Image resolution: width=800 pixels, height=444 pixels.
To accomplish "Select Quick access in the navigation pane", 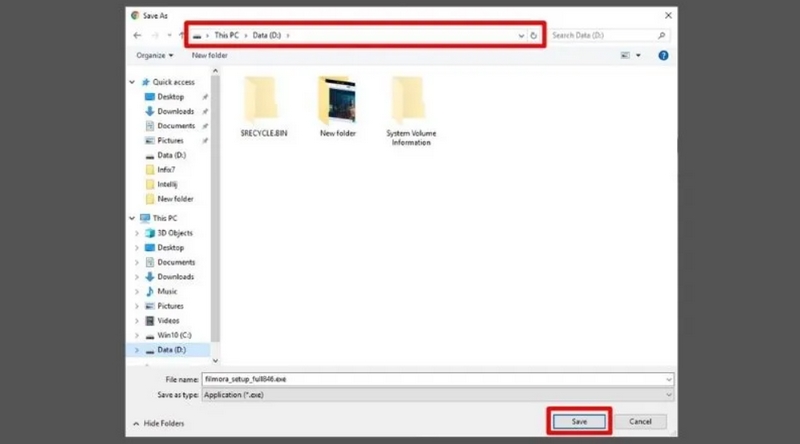I will 173,82.
